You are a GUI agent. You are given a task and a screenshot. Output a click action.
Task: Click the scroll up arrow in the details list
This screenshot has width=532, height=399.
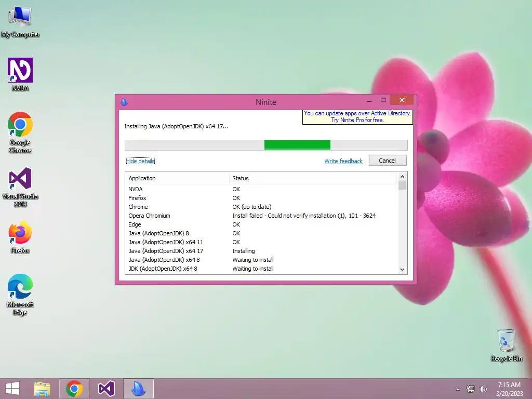(x=403, y=177)
